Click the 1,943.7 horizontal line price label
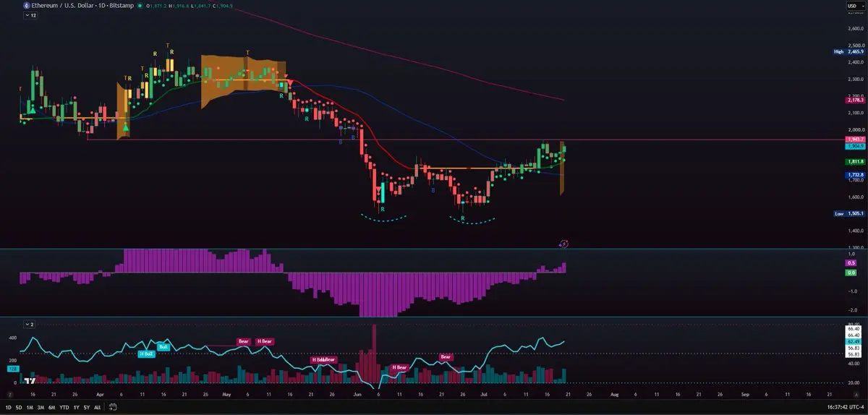 854,139
